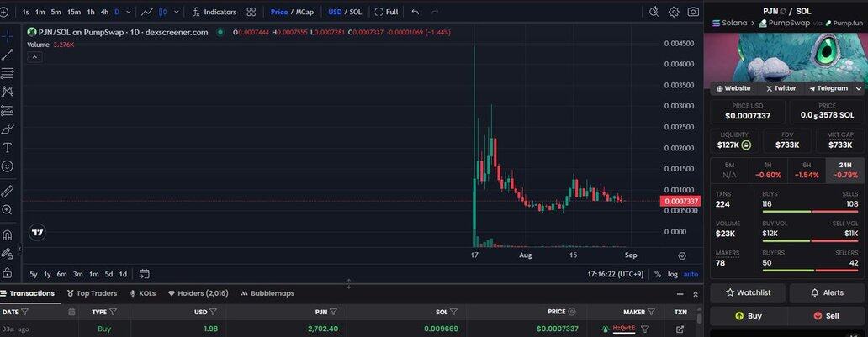Open the Top Traders tab
The image size is (868, 337).
tap(92, 293)
